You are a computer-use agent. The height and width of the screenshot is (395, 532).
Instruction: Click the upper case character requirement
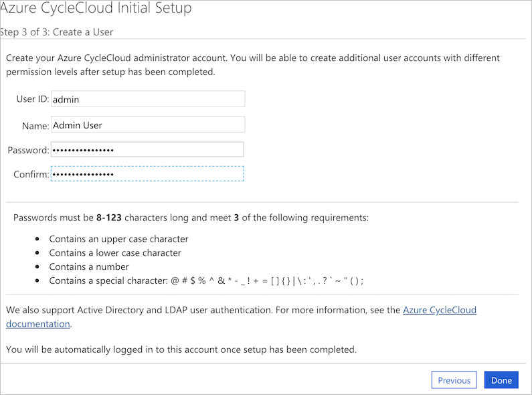click(118, 239)
